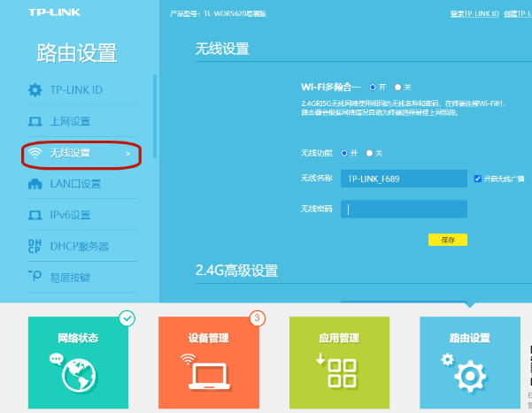
Task: Click the 无线设置 page heading
Action: pos(222,49)
